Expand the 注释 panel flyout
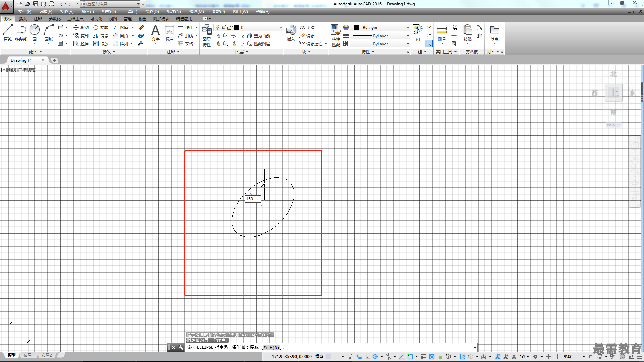 174,52
